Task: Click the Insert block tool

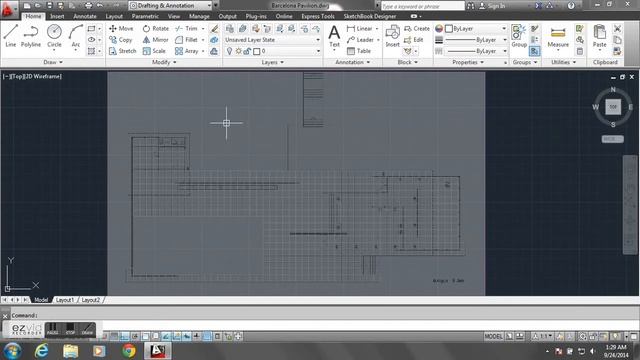Action: coord(392,36)
